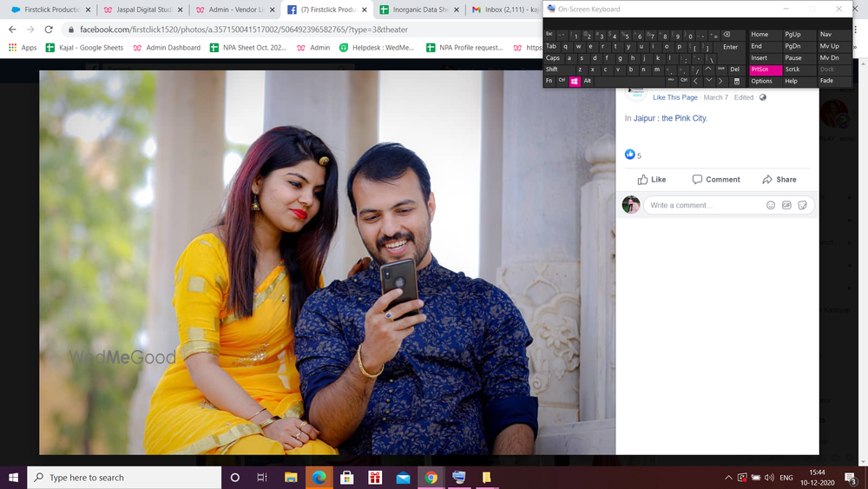Toggle the ScrLk key on-screen
Screen dimensions: 868x489
click(792, 69)
